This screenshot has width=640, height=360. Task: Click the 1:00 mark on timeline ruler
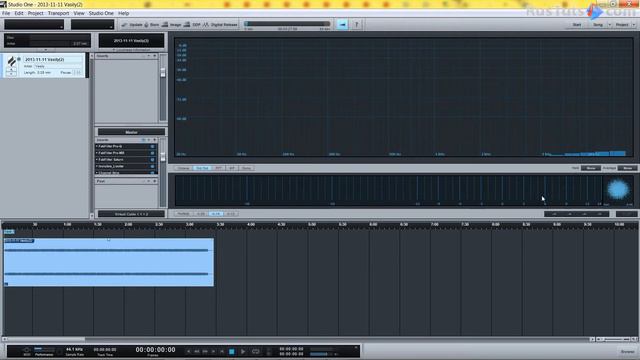coord(67,224)
